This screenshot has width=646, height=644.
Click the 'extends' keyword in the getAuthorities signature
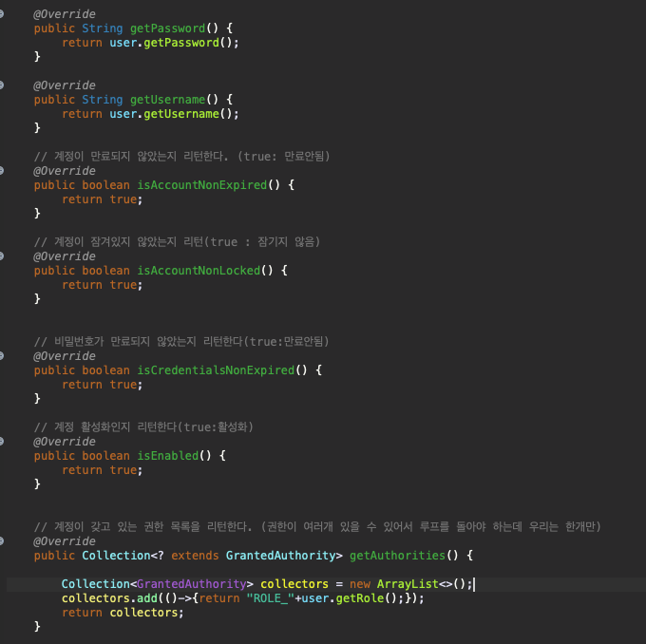coord(195,556)
